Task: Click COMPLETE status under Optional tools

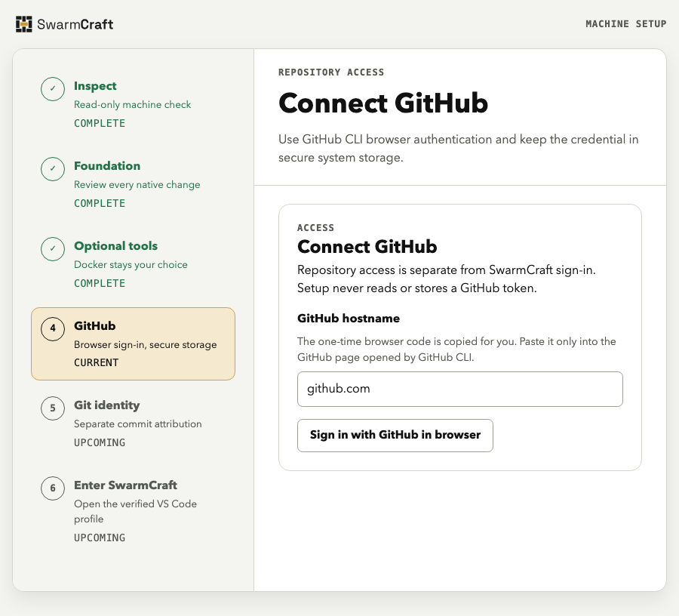Action: (x=100, y=283)
